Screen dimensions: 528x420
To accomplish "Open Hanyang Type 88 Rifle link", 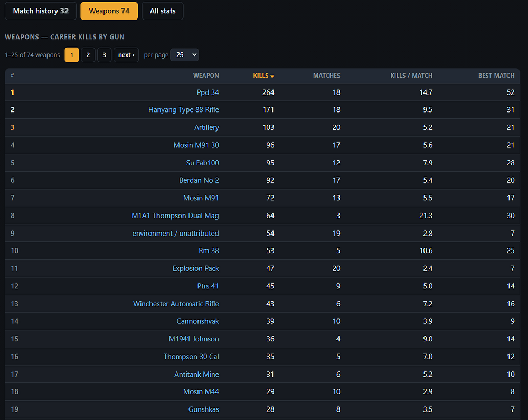I will 184,110.
